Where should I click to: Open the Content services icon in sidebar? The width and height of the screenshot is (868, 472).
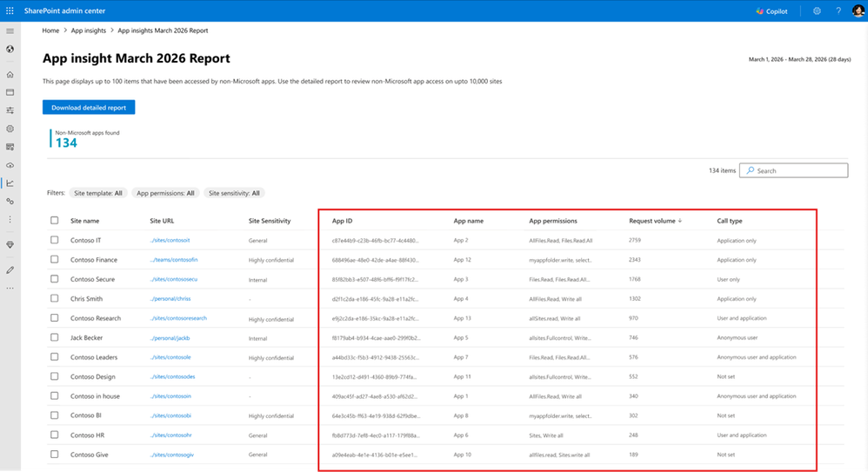10,147
